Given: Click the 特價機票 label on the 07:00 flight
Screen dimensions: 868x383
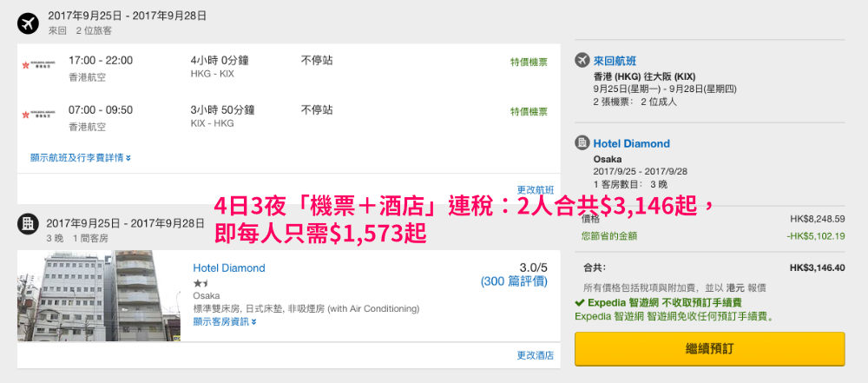Looking at the screenshot, I should pos(529,111).
